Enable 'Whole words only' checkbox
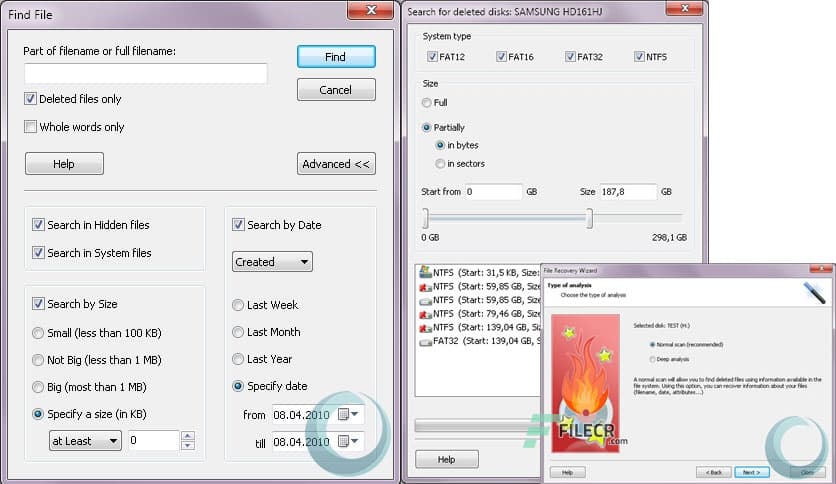The image size is (836, 484). [x=30, y=127]
